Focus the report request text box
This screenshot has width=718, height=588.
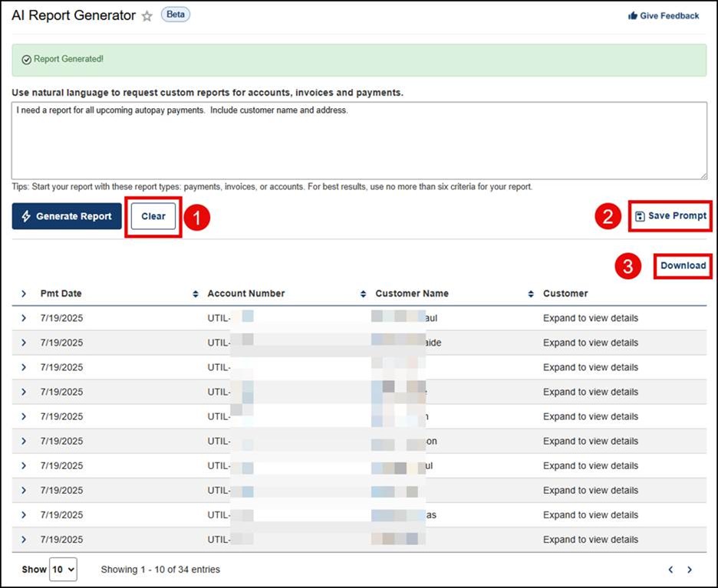pos(359,140)
